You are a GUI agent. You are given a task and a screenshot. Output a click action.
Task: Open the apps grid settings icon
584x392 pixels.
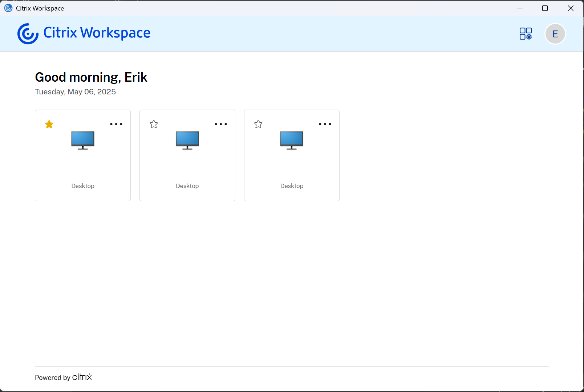pyautogui.click(x=526, y=34)
